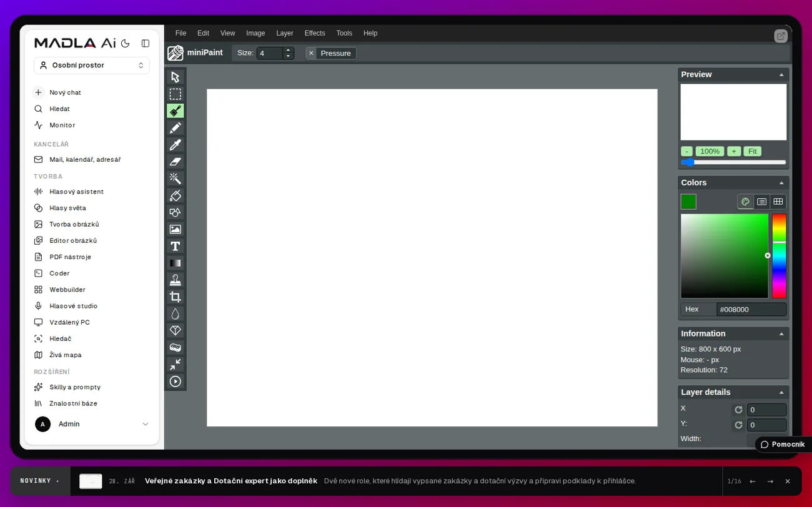Click the Animation play tool
The width and height of the screenshot is (812, 507).
[x=176, y=381]
